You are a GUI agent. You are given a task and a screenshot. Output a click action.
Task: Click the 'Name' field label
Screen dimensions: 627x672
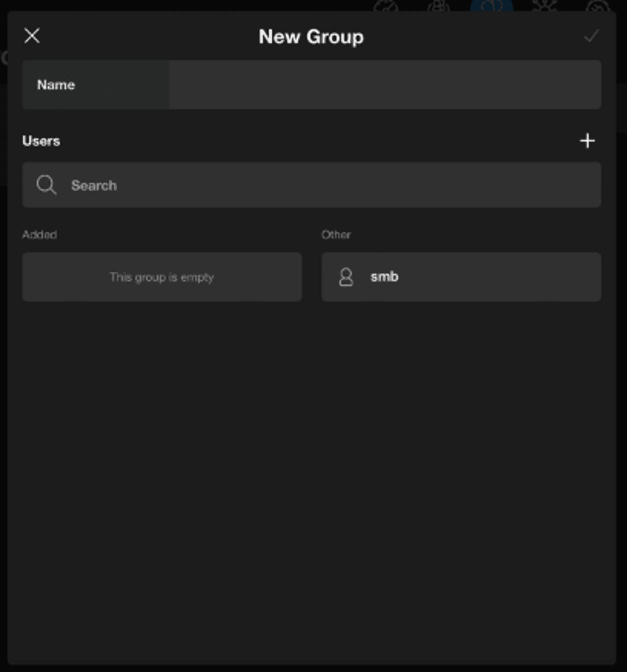(x=56, y=85)
